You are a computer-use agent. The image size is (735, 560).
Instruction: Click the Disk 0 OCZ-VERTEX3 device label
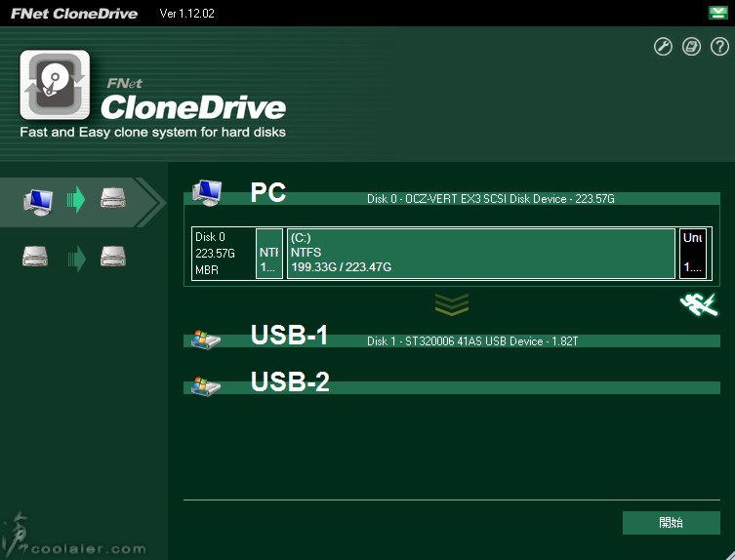coord(490,199)
